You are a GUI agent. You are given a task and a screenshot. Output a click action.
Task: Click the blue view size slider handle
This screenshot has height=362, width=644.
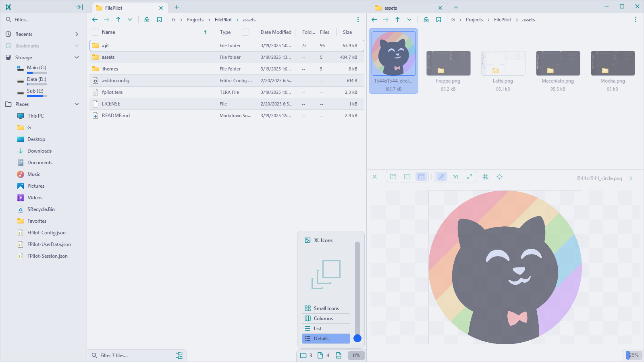point(357,338)
